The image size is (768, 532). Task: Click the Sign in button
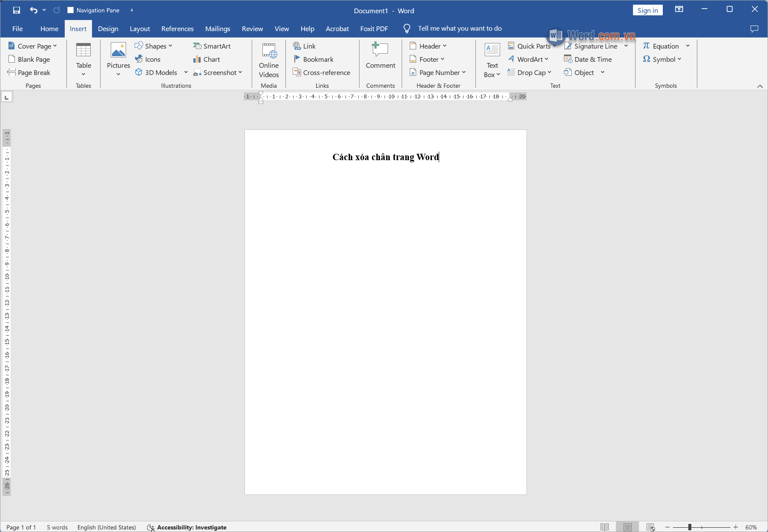(647, 10)
